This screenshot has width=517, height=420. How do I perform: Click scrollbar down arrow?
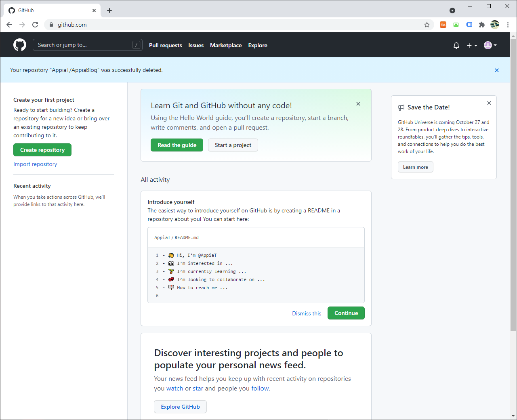513,416
